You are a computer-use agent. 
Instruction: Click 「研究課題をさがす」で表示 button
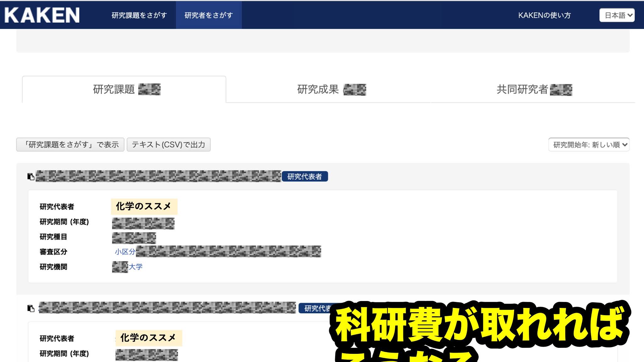click(70, 145)
